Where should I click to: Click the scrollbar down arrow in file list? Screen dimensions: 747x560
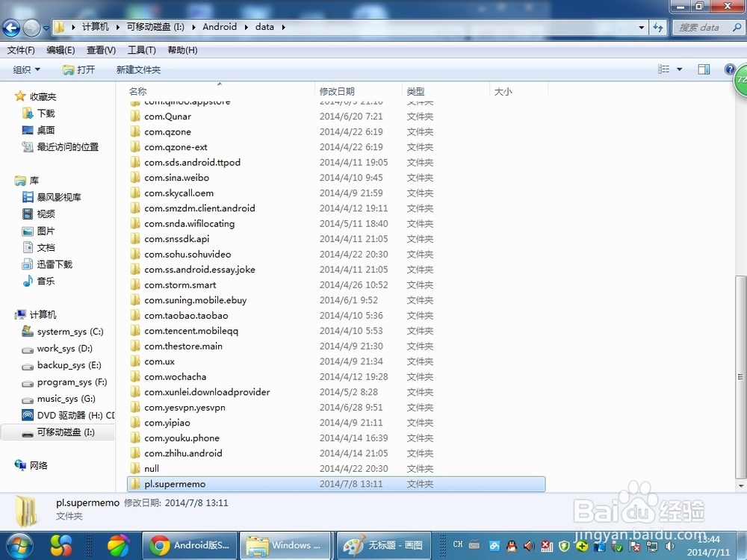pos(740,486)
